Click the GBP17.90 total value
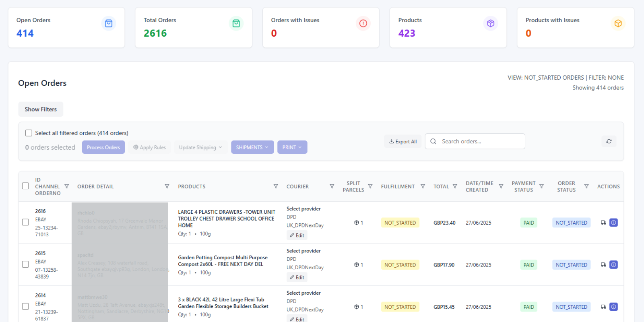 444,265
